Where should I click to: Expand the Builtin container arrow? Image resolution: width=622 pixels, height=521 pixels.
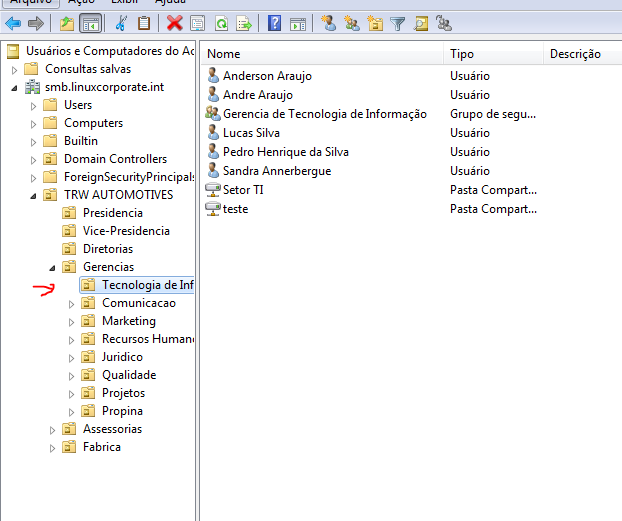[33, 142]
